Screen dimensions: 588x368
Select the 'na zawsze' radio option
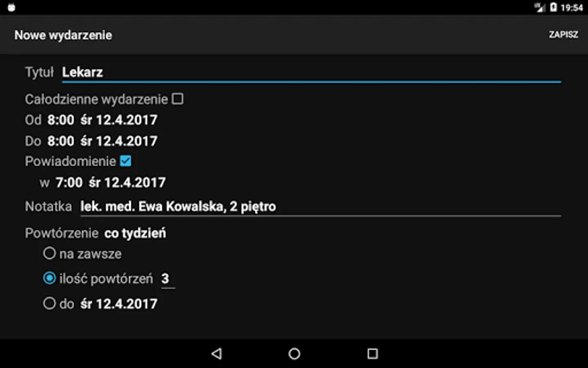click(x=49, y=254)
